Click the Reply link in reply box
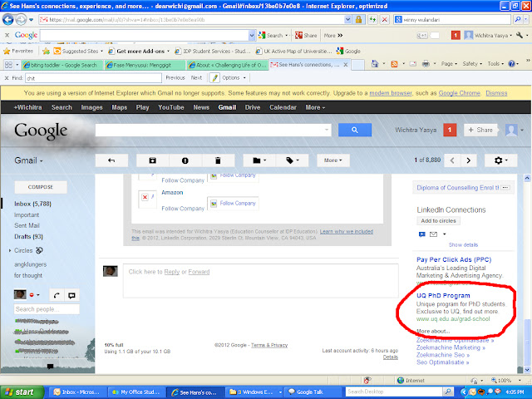 172,272
